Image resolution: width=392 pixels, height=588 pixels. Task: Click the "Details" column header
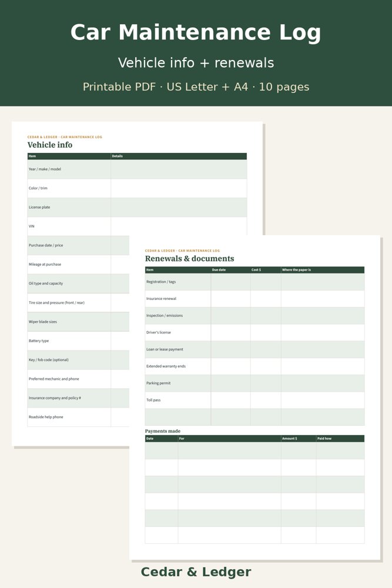[118, 156]
